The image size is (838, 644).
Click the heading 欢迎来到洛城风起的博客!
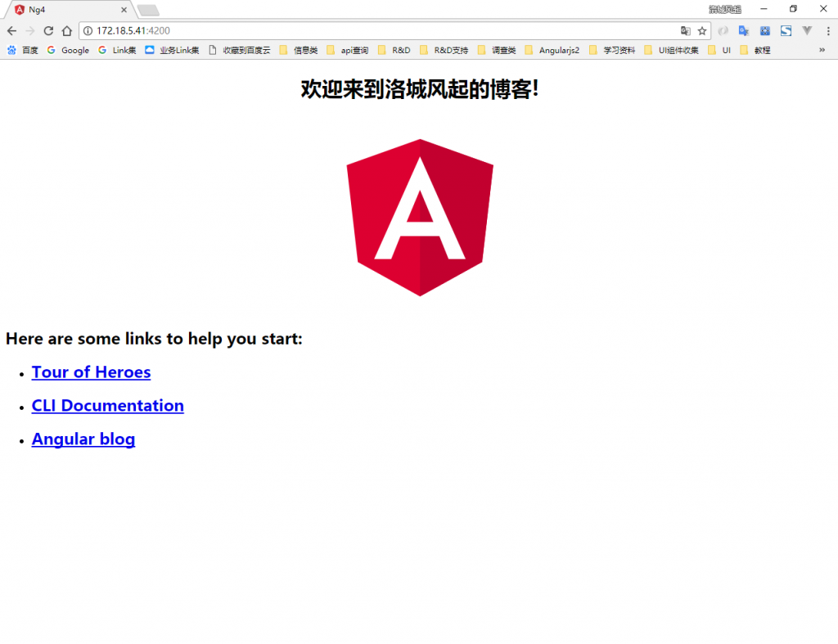tap(420, 89)
